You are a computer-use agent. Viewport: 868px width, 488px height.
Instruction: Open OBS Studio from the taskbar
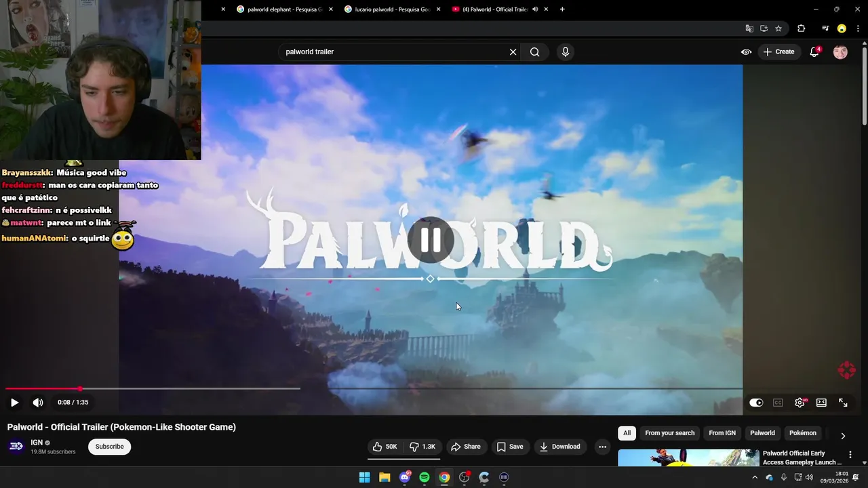pos(465,477)
